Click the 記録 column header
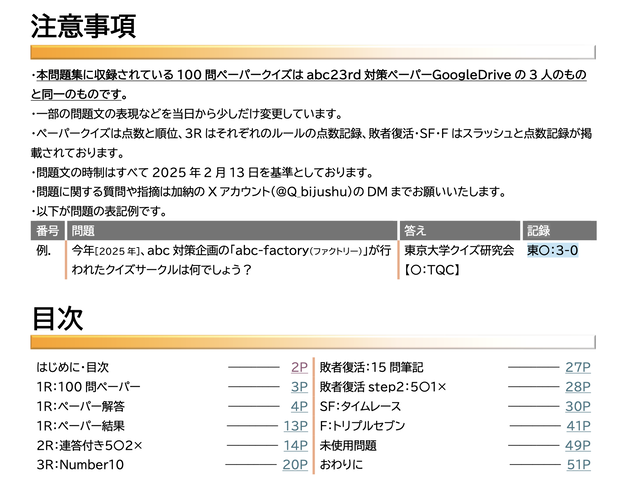Image resolution: width=620 pixels, height=492 pixels. [x=560, y=231]
